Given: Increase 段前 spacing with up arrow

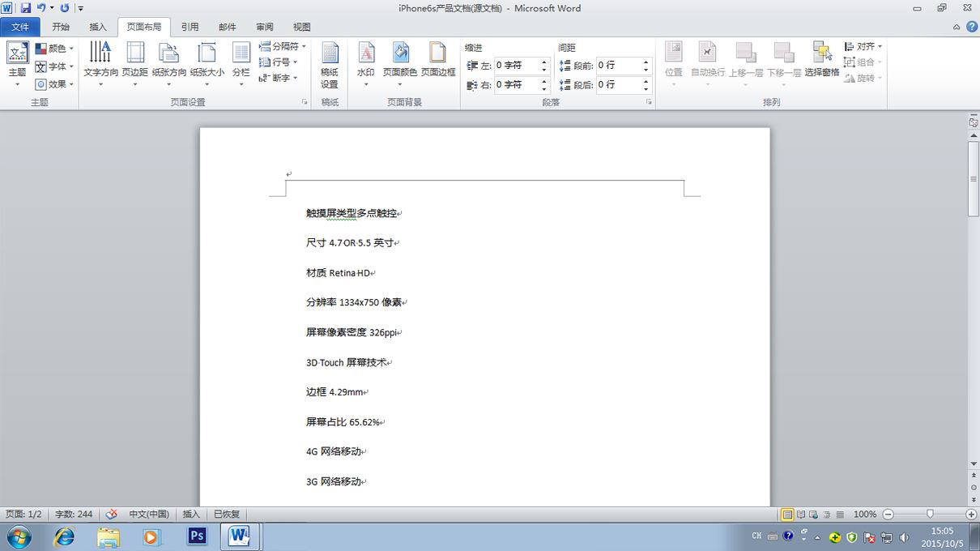Looking at the screenshot, I should (x=646, y=62).
